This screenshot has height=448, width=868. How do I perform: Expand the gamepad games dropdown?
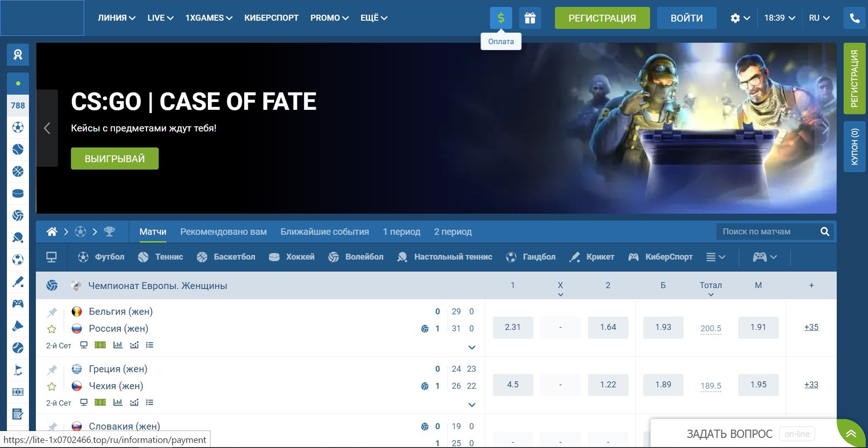pos(765,257)
